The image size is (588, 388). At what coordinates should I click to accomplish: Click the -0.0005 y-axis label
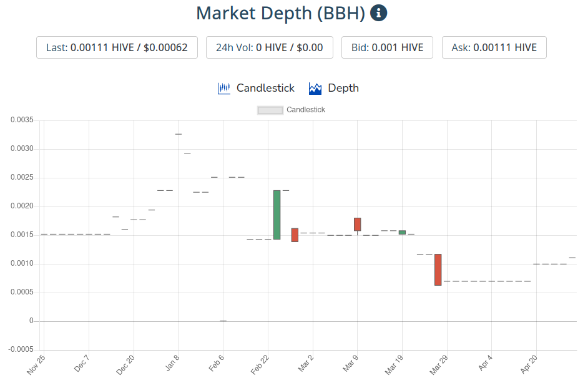[21, 349]
